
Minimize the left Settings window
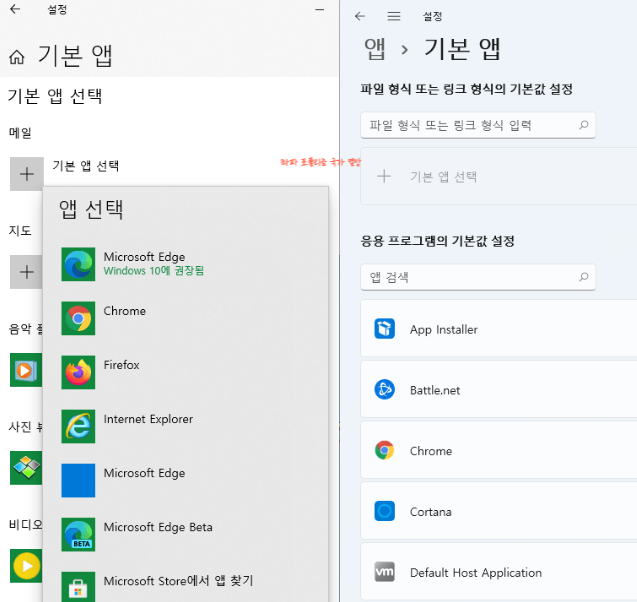(x=320, y=9)
